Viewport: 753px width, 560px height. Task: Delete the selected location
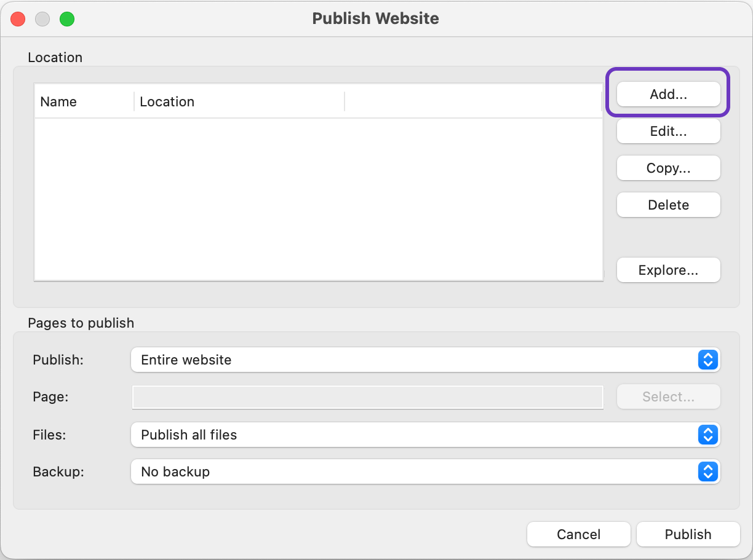point(668,205)
